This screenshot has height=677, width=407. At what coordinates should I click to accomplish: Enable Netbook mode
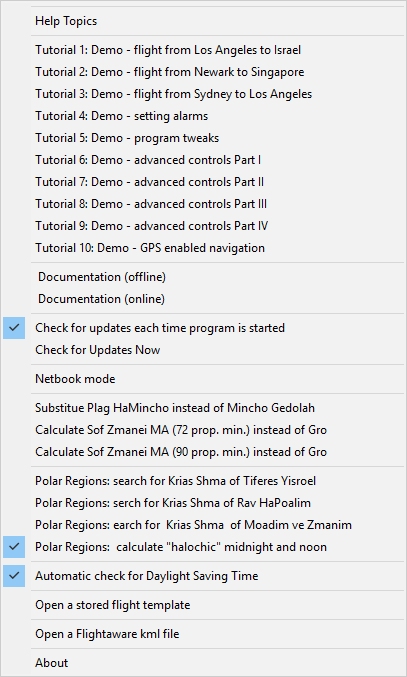click(203, 379)
